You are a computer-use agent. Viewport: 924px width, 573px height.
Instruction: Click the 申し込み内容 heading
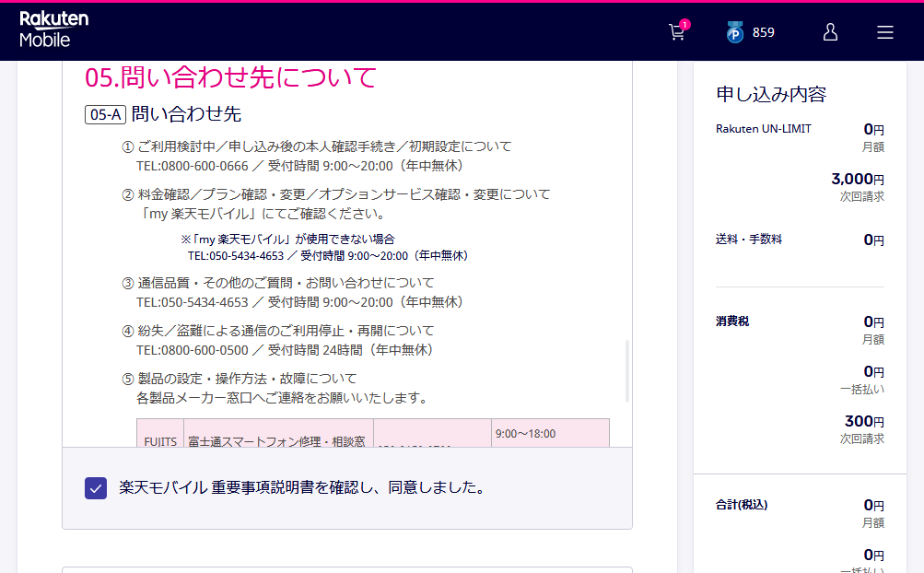(771, 94)
